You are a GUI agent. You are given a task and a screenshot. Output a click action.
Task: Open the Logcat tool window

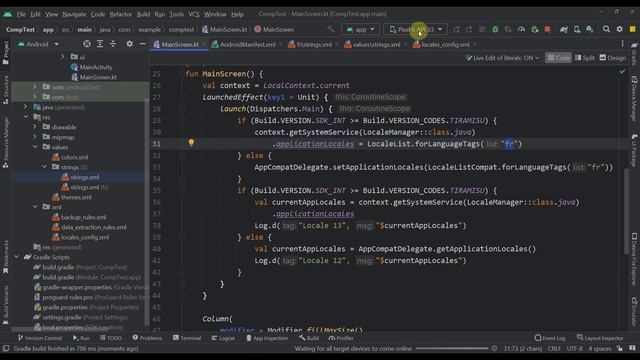pyautogui.click(x=223, y=338)
